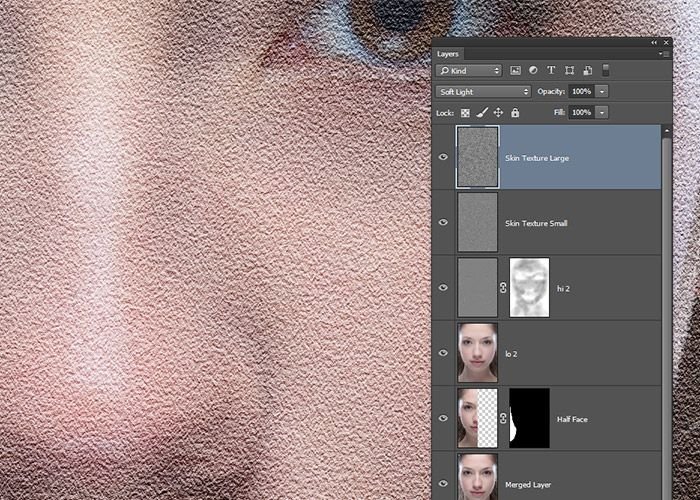Open the Fill slider dropdown arrow
700x500 pixels.
[602, 113]
